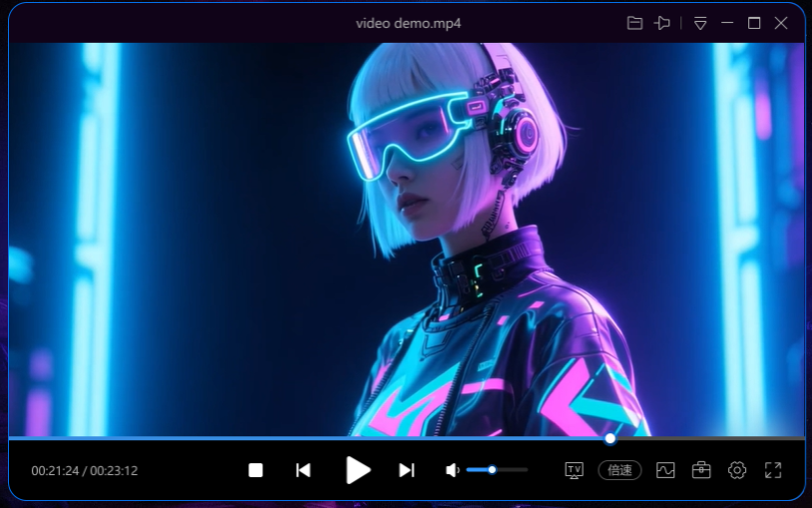
Task: Open the main menu dropdown triangle
Action: (x=700, y=23)
